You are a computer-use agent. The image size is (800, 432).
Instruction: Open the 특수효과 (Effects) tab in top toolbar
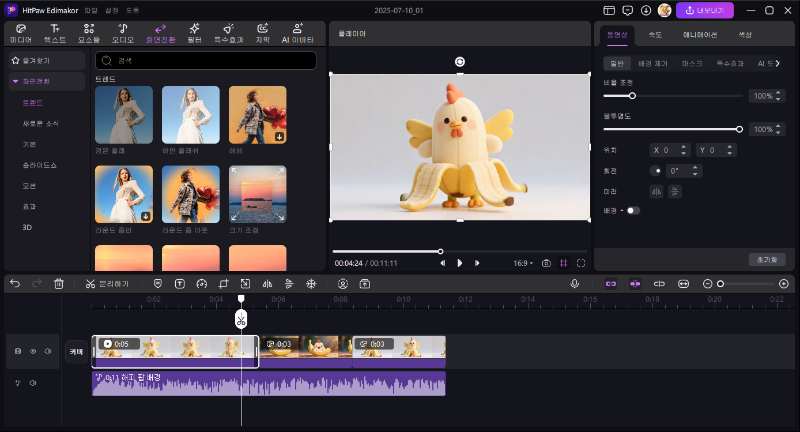click(229, 33)
